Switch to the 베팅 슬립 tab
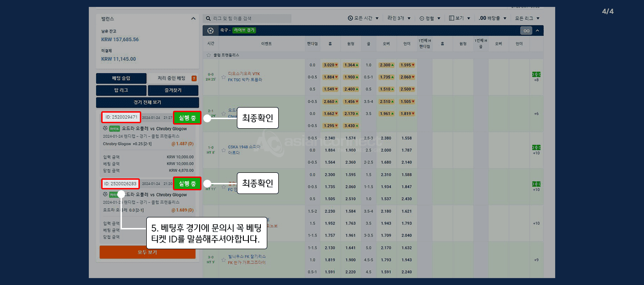The height and width of the screenshot is (285, 644). tap(121, 78)
